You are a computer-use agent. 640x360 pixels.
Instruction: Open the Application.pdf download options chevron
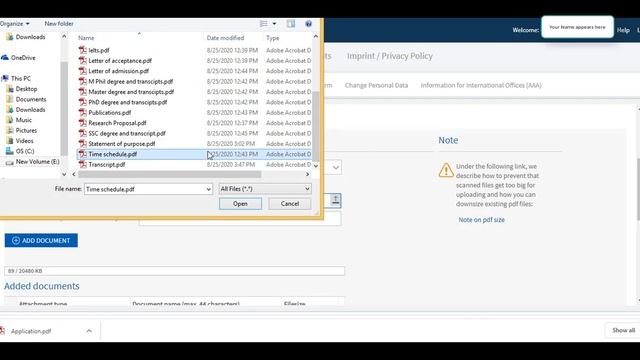(x=89, y=331)
